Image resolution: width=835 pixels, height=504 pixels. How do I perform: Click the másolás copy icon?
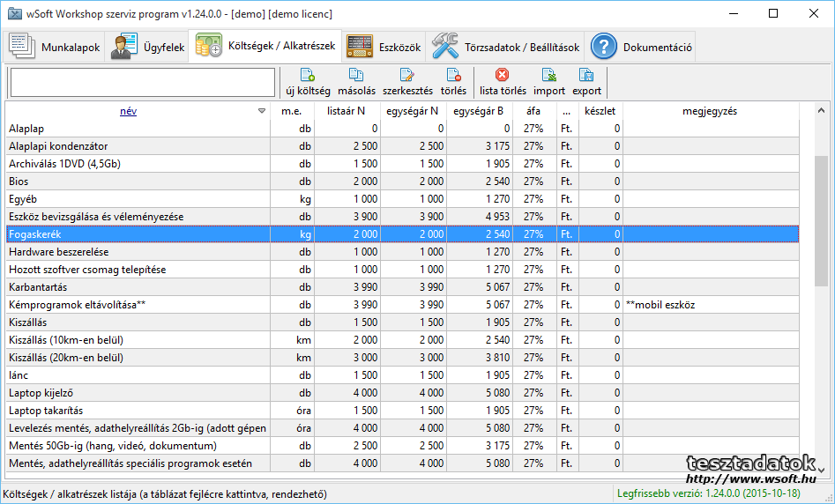[x=356, y=75]
